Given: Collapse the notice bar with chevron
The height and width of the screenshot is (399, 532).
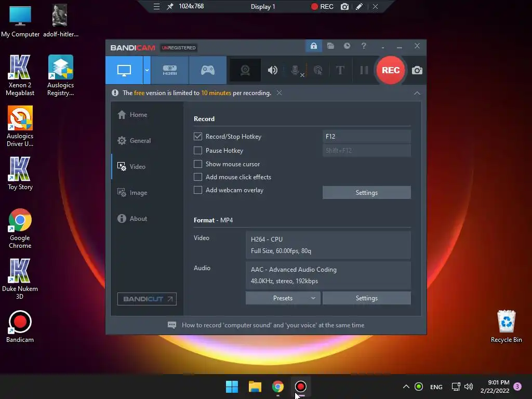Looking at the screenshot, I should (417, 94).
